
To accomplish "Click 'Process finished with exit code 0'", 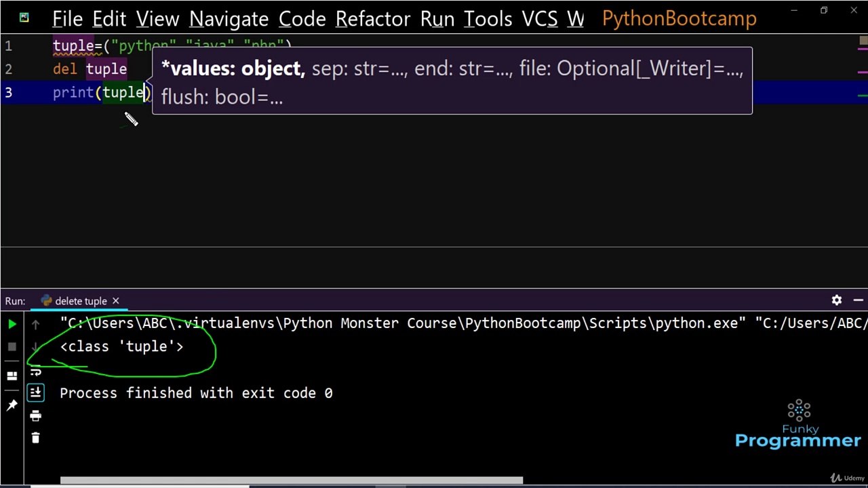I will (196, 393).
